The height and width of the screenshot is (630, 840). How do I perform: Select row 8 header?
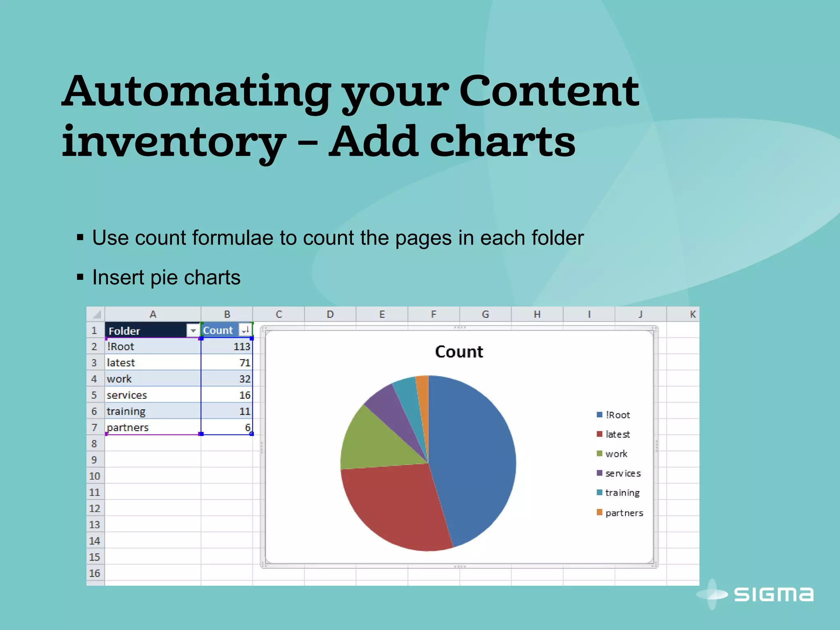(x=96, y=443)
